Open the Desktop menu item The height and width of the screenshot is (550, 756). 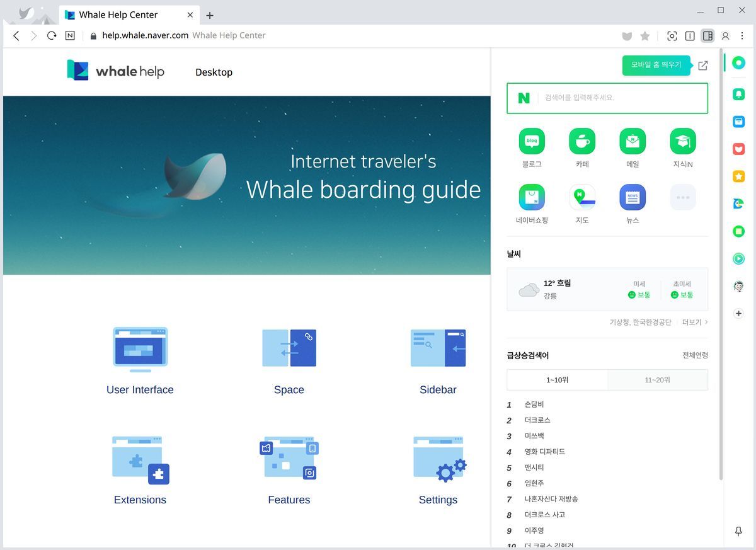pos(214,72)
